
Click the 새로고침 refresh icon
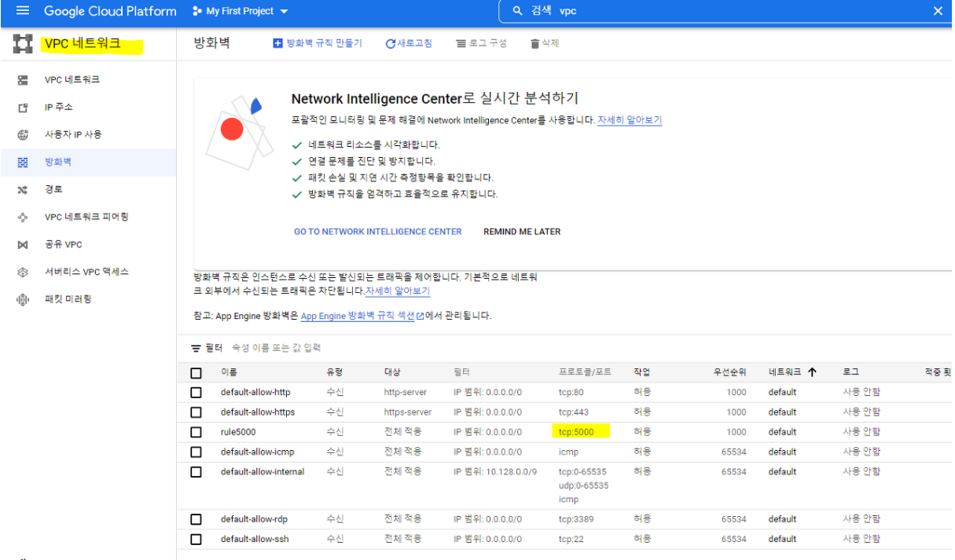390,44
